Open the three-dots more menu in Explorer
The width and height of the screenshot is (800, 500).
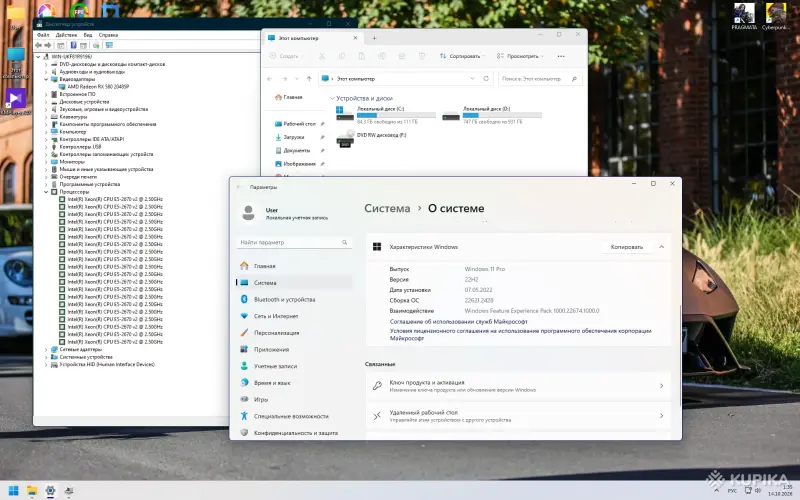coord(561,56)
